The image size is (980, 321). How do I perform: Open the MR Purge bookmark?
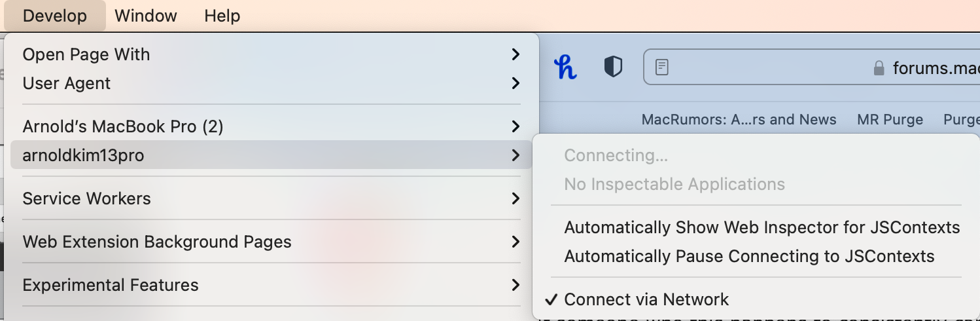click(890, 120)
